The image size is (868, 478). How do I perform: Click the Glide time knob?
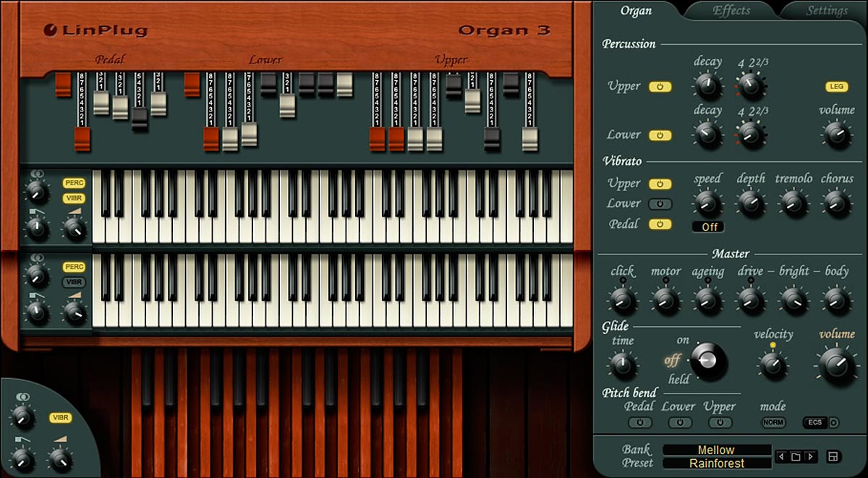pyautogui.click(x=622, y=364)
